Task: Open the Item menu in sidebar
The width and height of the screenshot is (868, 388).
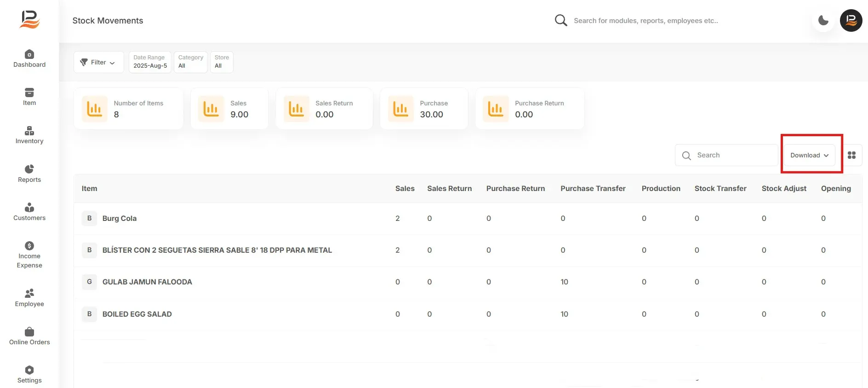Action: pos(29,97)
